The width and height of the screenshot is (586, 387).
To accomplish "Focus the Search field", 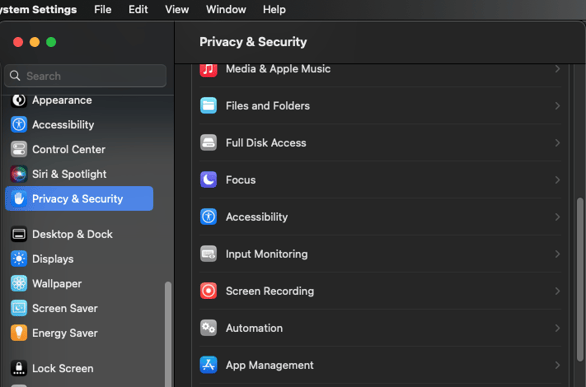I will (x=85, y=76).
